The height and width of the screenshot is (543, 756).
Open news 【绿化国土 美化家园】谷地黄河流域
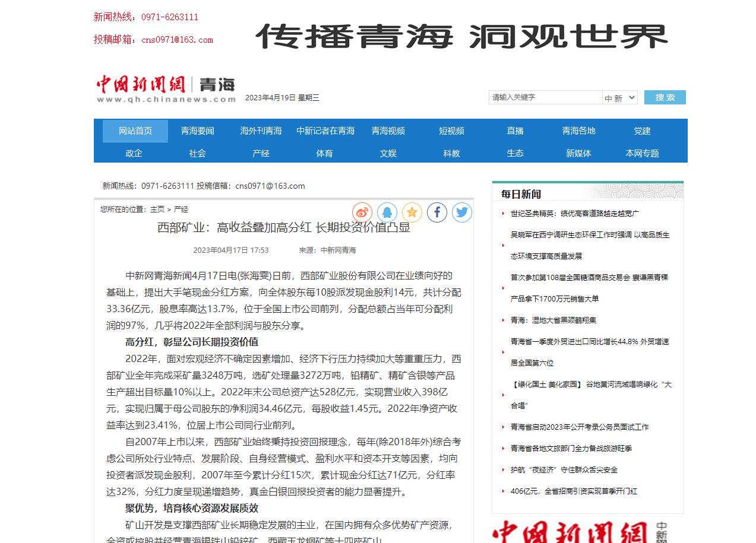pos(591,395)
